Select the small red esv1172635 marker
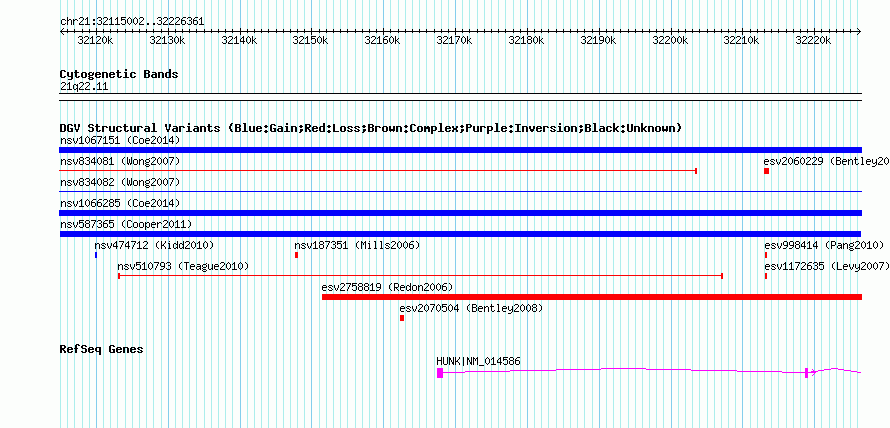The height and width of the screenshot is (428, 890). pos(766,276)
